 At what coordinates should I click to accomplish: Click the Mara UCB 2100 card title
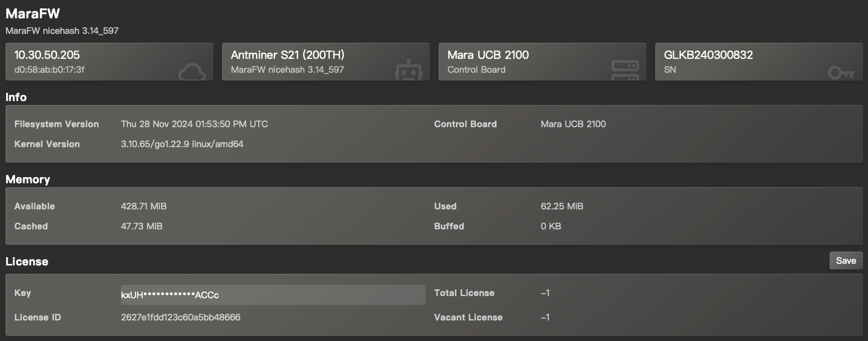pos(488,55)
